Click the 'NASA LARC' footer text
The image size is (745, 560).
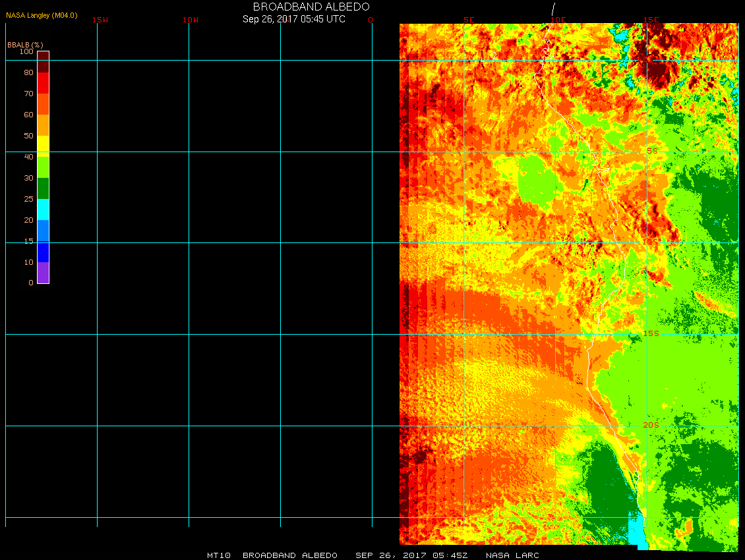coord(513,555)
